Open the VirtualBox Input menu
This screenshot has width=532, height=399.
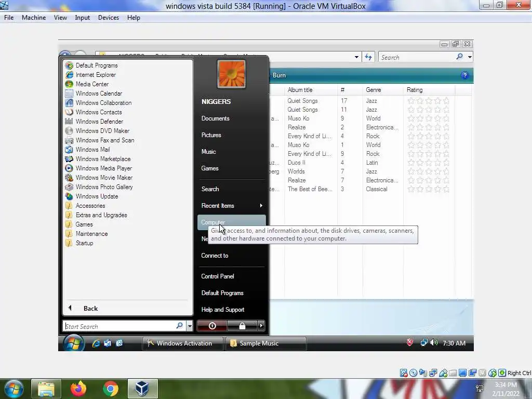tap(83, 18)
